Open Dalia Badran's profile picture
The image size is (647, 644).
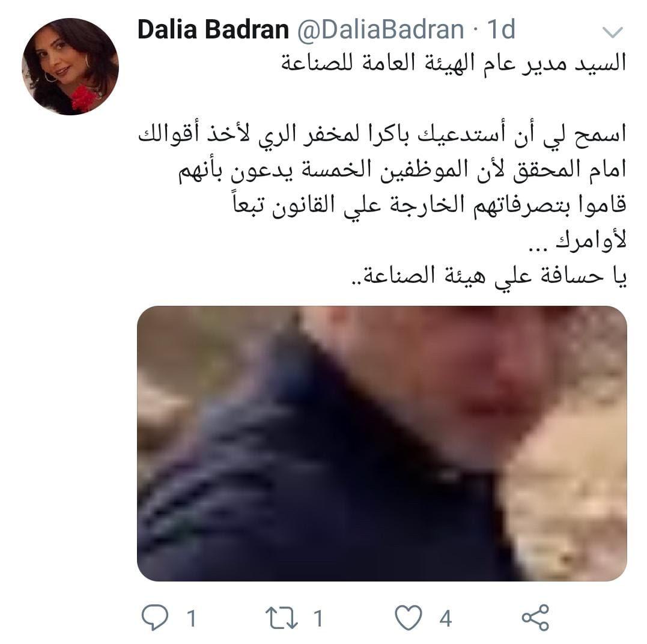point(70,67)
